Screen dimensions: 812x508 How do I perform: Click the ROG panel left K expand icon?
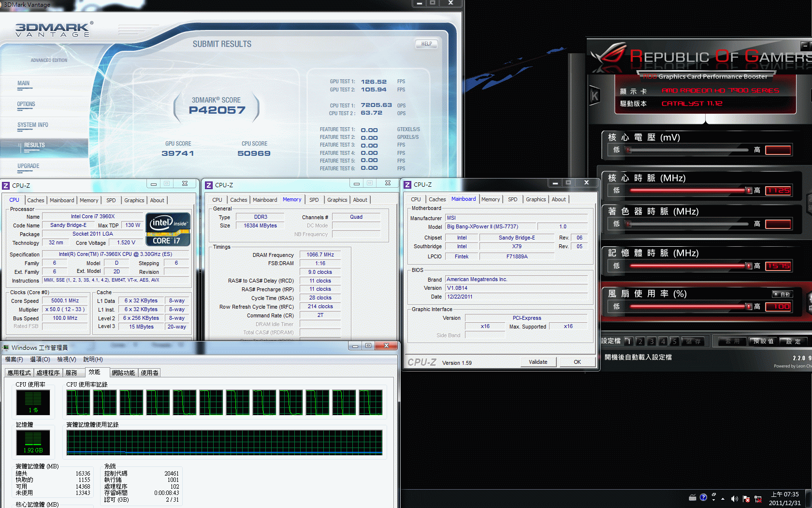[594, 96]
